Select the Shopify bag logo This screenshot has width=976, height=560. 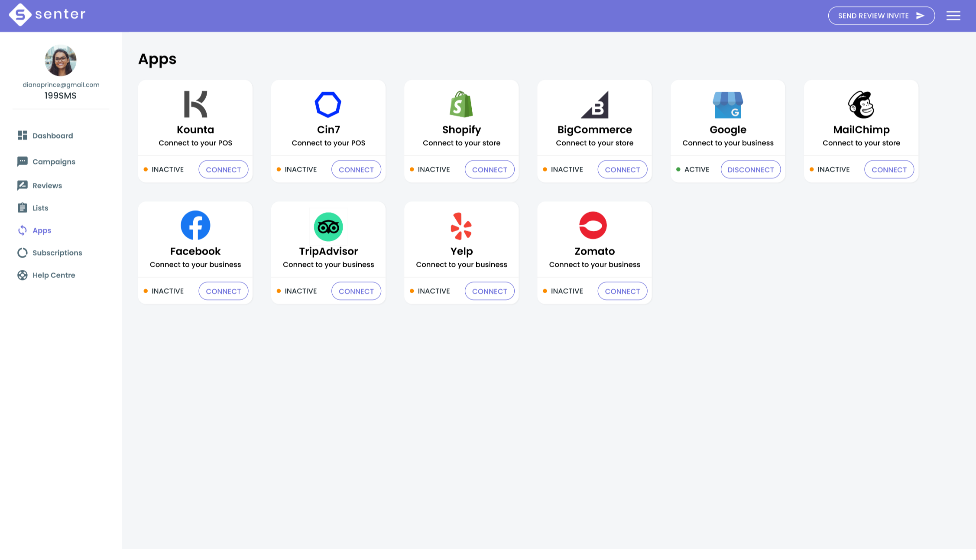[x=461, y=104]
